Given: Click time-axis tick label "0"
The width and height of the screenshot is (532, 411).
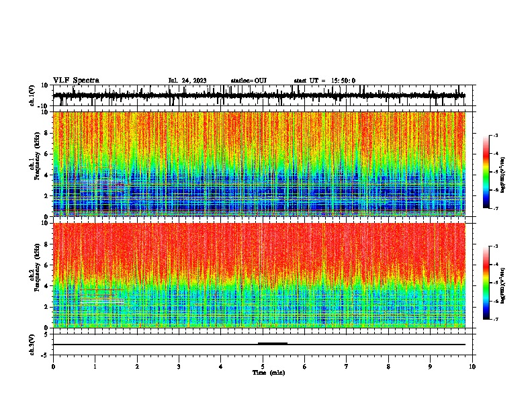Looking at the screenshot, I should click(53, 367).
